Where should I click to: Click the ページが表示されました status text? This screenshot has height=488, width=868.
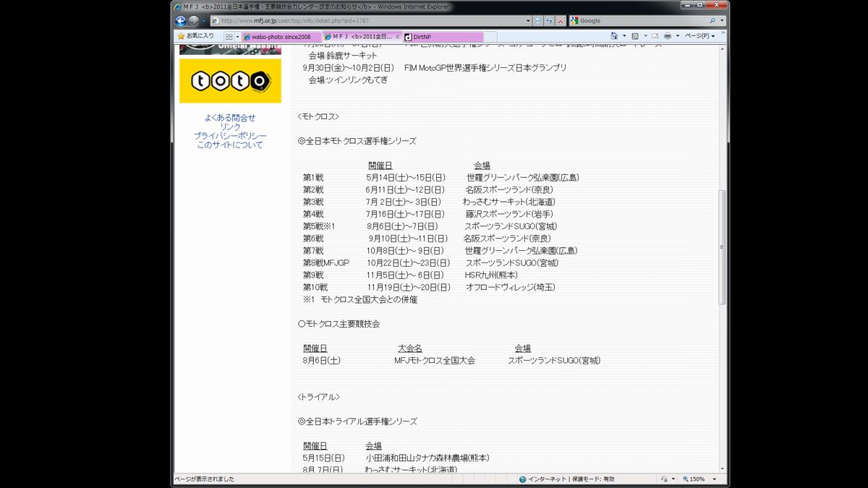tap(204, 479)
